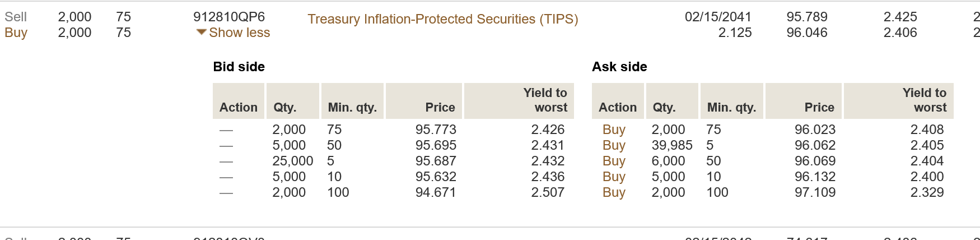Choose Buy for the 96.132 ask offer
Viewport: 980px width, 240px height.
pyautogui.click(x=613, y=177)
